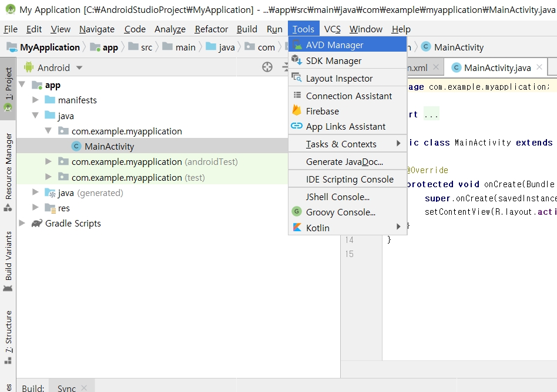Open the View menu
Screen dimensions: 557x392
(61, 29)
